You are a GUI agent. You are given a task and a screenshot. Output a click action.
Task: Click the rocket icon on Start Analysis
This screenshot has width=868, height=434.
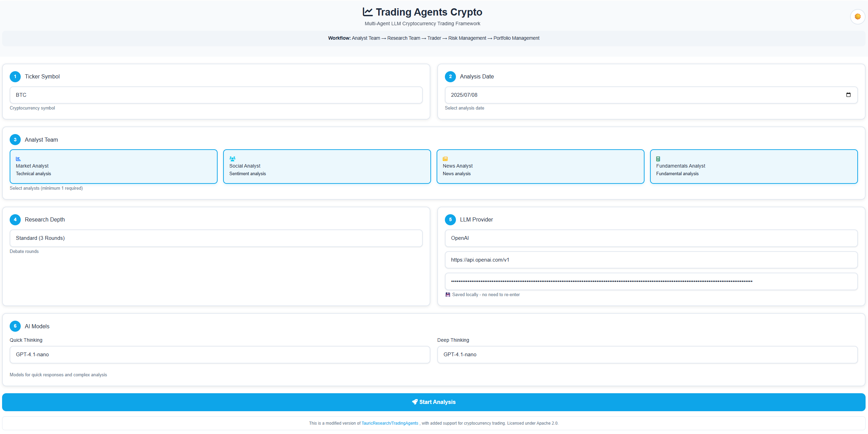click(x=415, y=402)
